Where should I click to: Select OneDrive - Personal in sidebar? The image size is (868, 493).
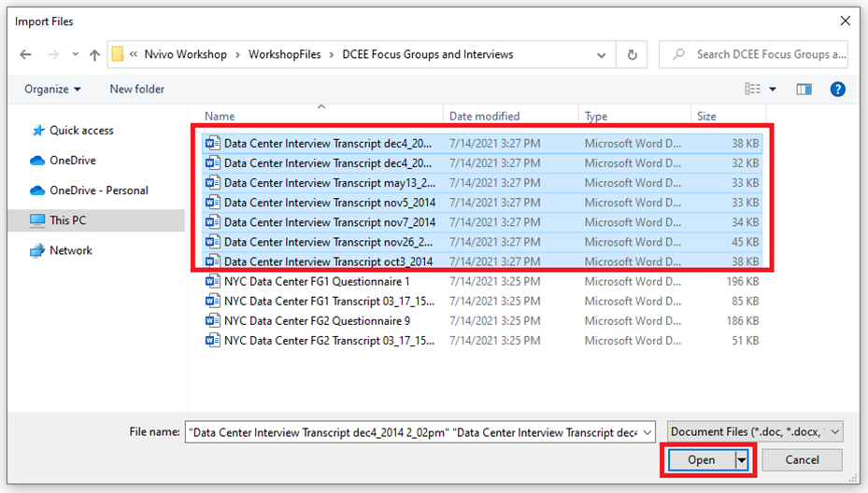[99, 190]
